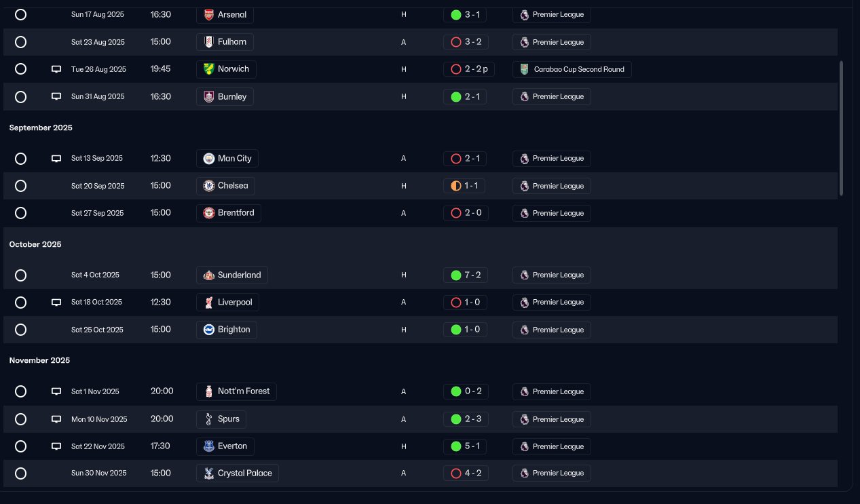Select the radio circle for the Fulham fixture
The image size is (860, 504).
point(20,42)
